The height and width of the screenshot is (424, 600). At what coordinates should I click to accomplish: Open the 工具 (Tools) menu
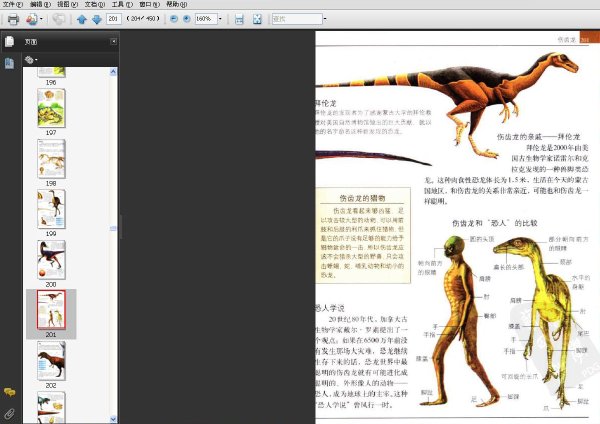[x=122, y=4]
